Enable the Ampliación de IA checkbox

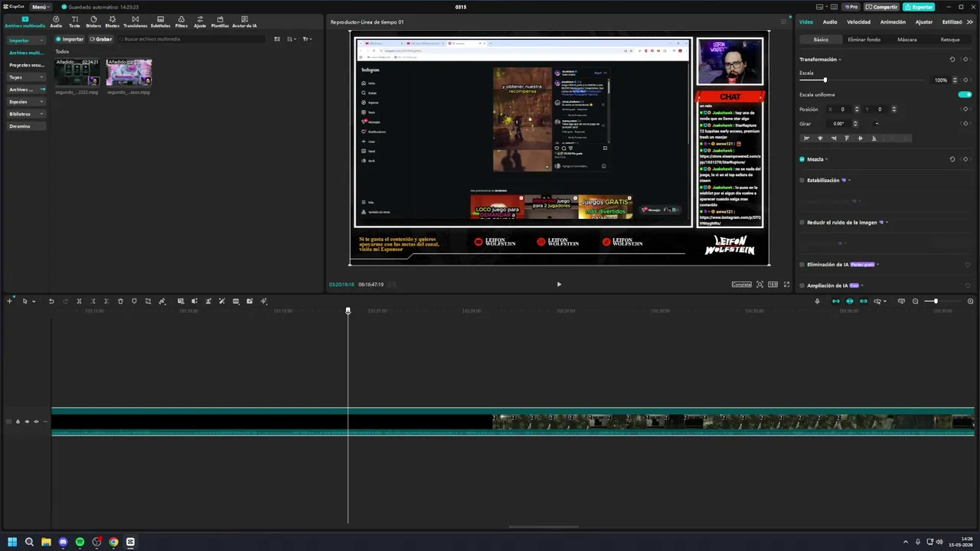pyautogui.click(x=802, y=285)
